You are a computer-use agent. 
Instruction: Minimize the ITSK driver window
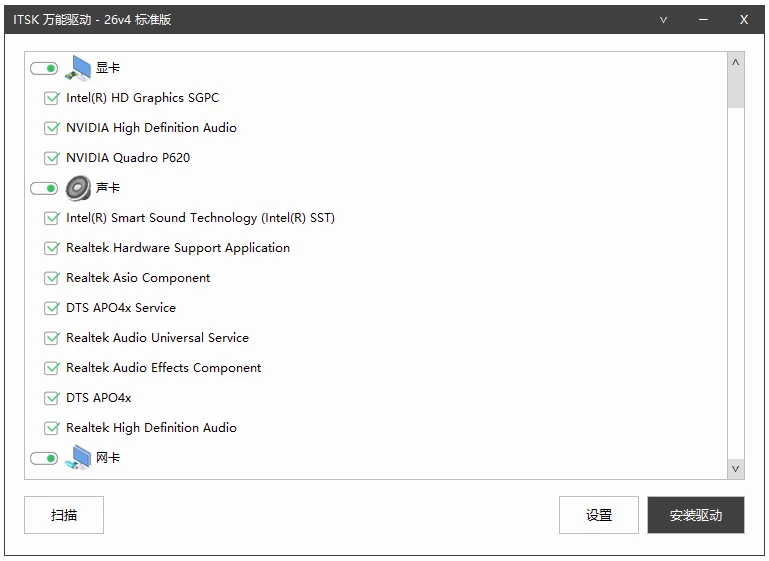pyautogui.click(x=703, y=20)
